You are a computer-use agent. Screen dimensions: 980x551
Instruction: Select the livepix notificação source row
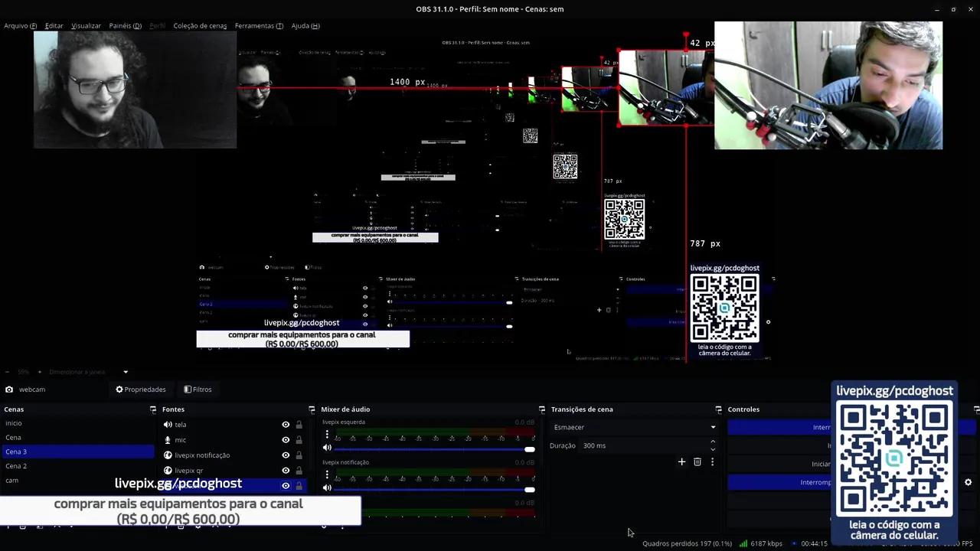point(234,455)
